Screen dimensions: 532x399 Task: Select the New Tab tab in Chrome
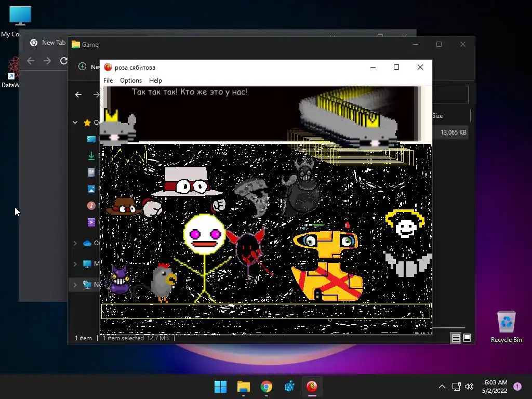coord(47,43)
